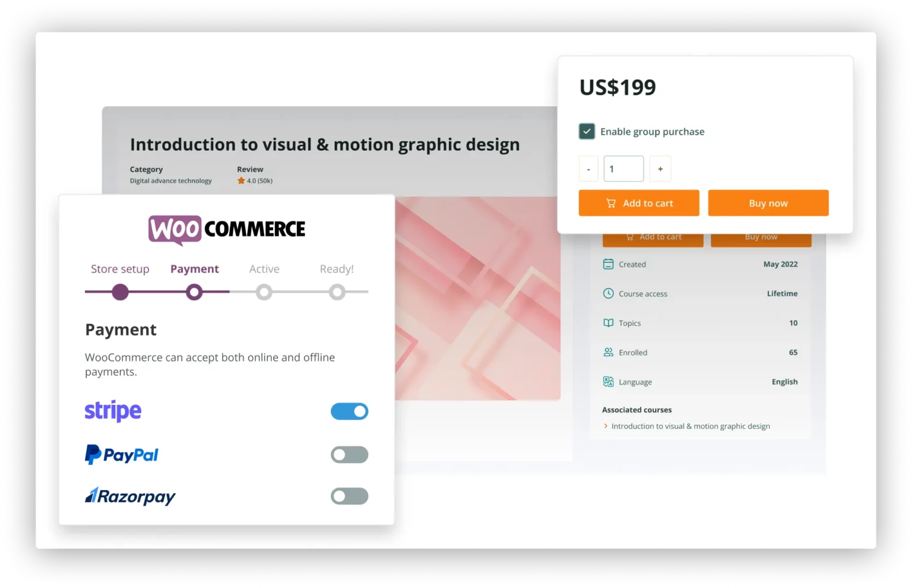Image resolution: width=912 pixels, height=588 pixels.
Task: Click the clock icon beside Course access
Action: pos(608,293)
